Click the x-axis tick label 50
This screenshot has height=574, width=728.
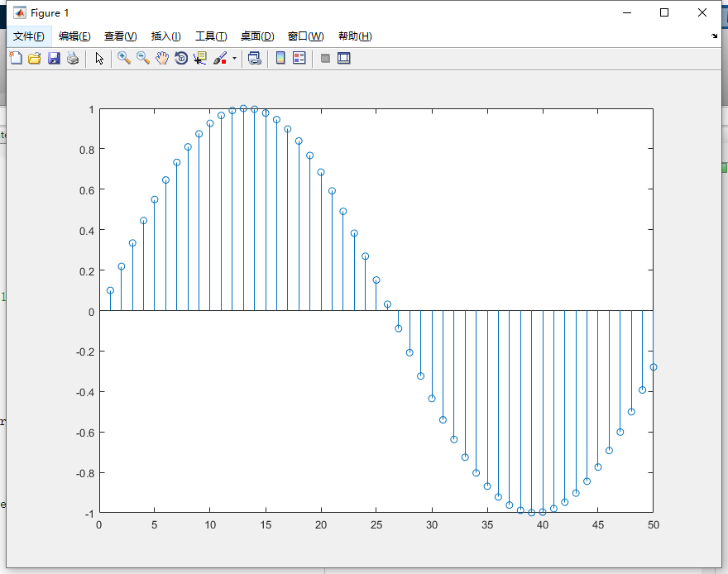click(x=654, y=525)
